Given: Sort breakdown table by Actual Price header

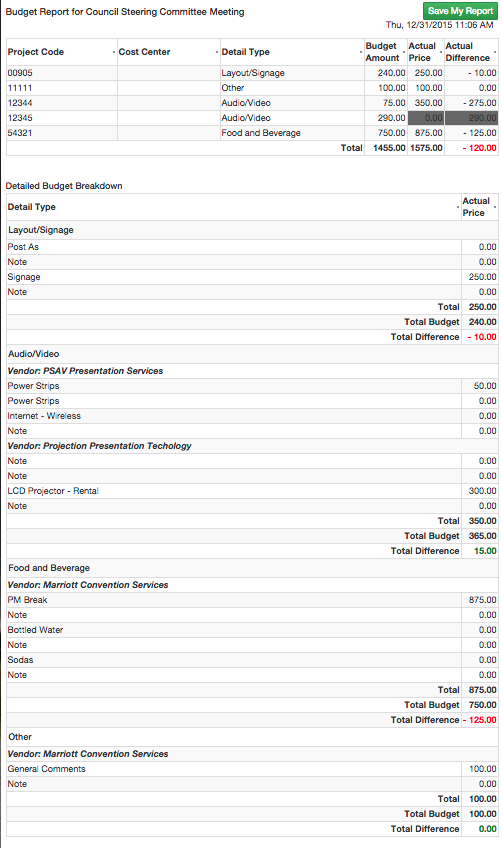Looking at the screenshot, I should [479, 207].
